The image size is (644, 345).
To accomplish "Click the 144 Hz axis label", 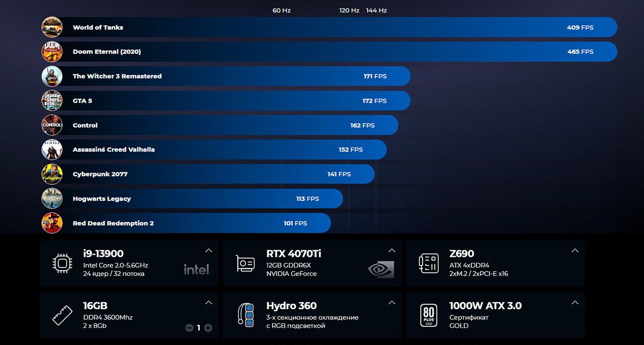I will [x=376, y=11].
